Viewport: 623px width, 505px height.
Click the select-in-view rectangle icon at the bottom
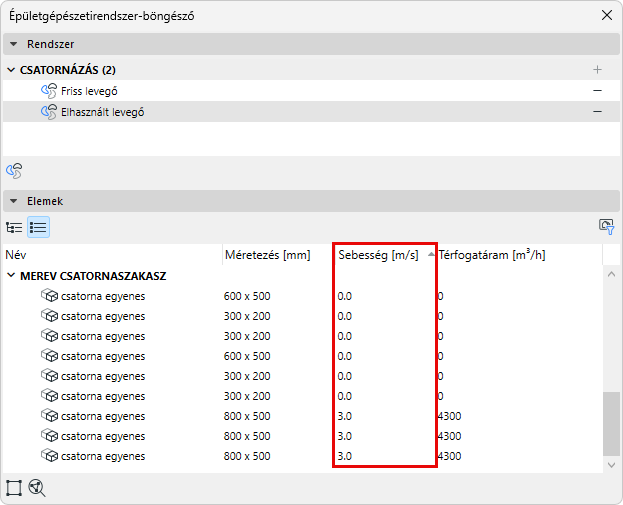[14, 488]
